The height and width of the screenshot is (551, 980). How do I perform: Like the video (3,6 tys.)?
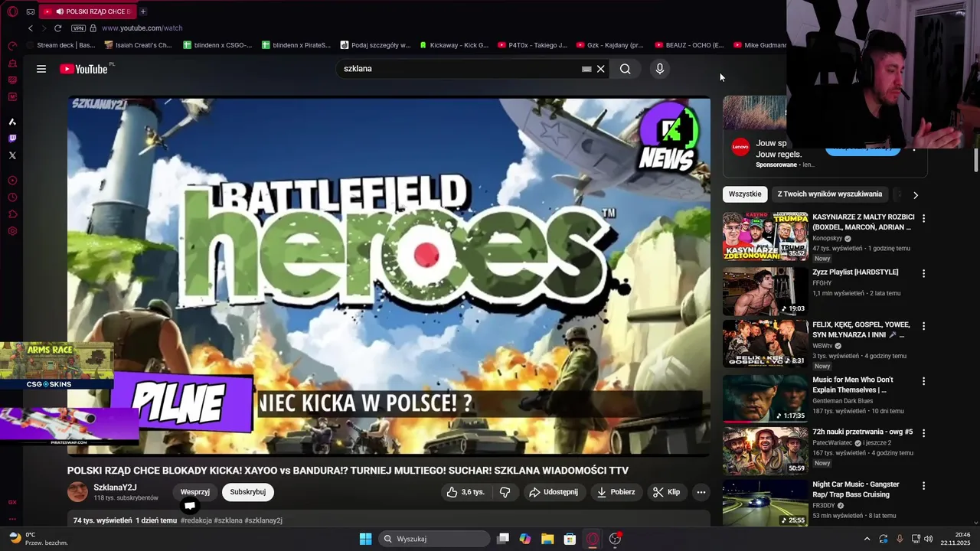coord(466,492)
